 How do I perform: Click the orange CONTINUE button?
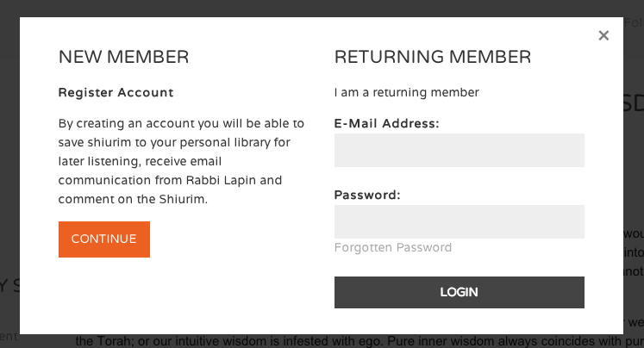click(x=104, y=239)
